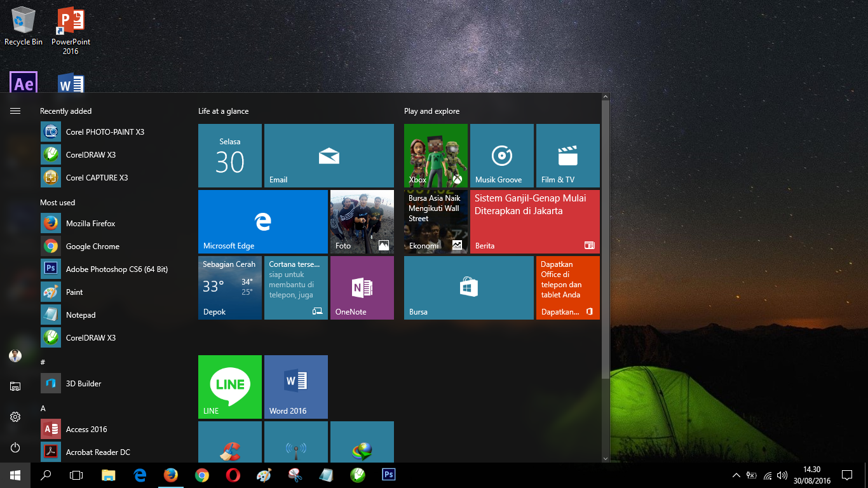This screenshot has width=868, height=488.
Task: Open the Cortana tile
Action: click(296, 288)
